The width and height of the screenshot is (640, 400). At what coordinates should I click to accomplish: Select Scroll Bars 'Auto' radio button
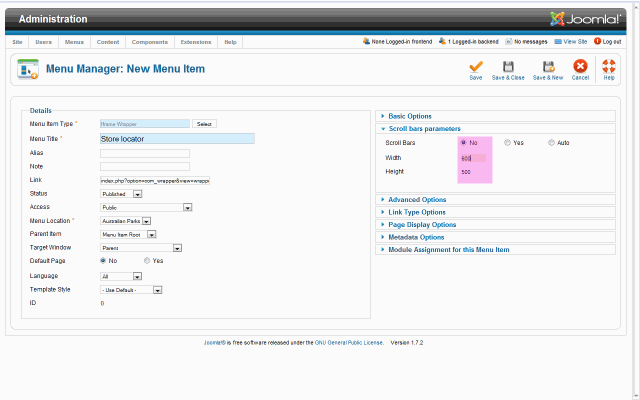coord(551,143)
